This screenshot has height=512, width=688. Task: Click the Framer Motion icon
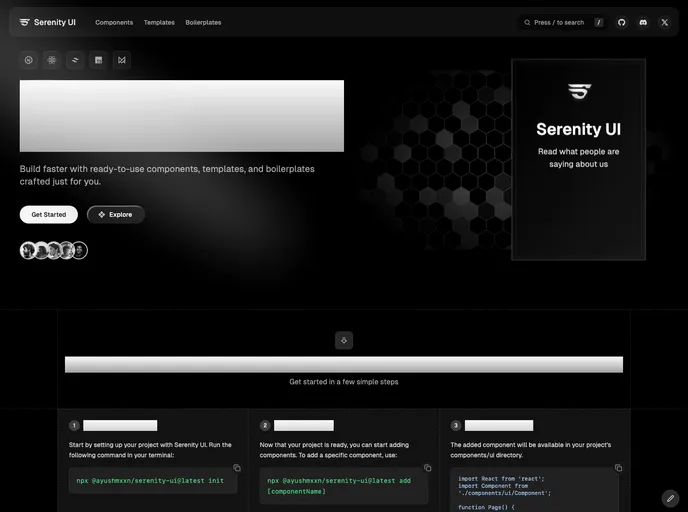(x=122, y=60)
